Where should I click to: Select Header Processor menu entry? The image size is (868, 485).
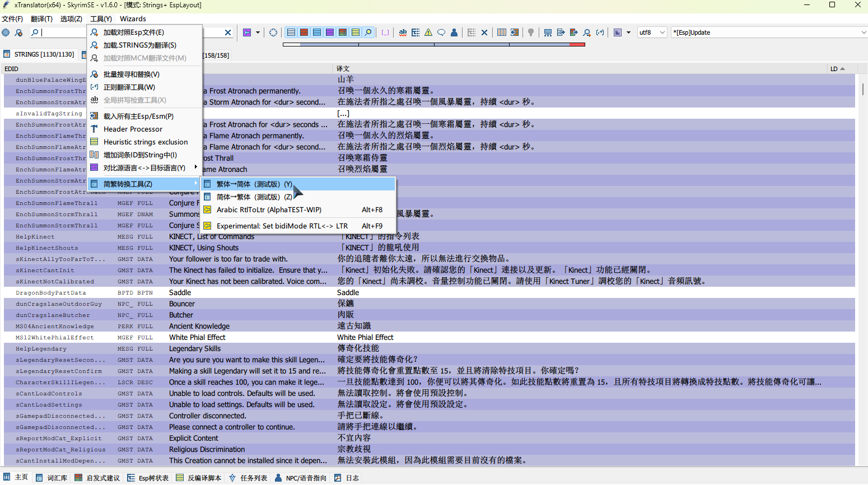point(144,129)
